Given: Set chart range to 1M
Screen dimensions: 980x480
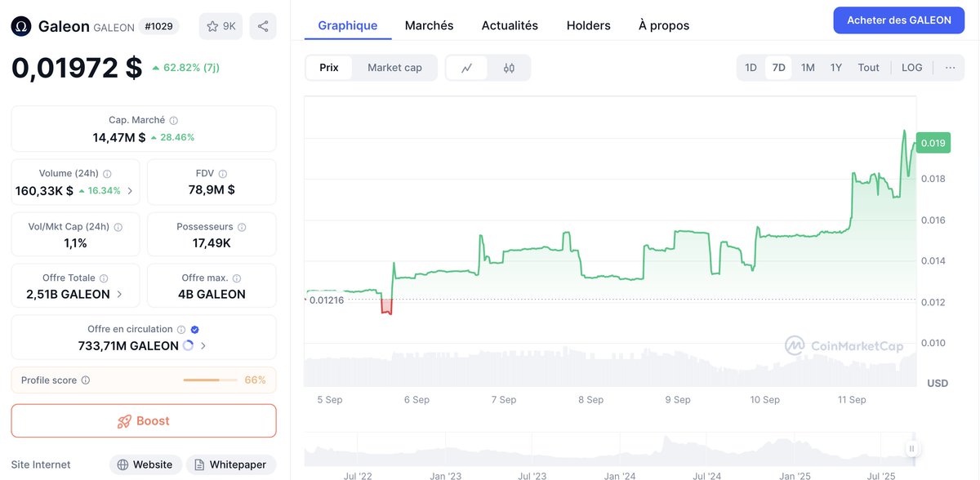Looking at the screenshot, I should point(808,68).
